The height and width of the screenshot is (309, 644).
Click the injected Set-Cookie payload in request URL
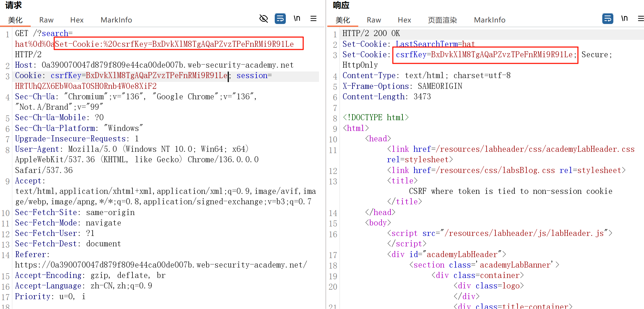(175, 44)
